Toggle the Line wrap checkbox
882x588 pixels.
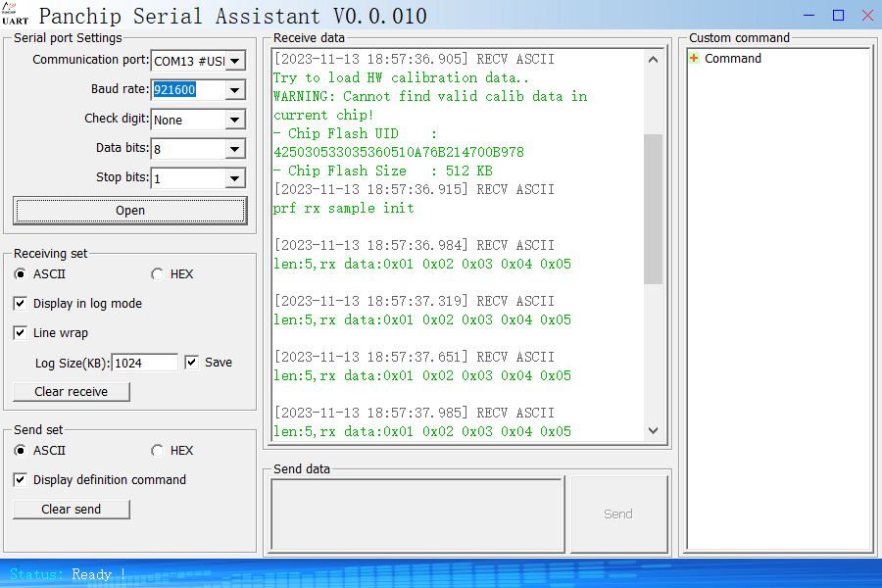pos(21,332)
